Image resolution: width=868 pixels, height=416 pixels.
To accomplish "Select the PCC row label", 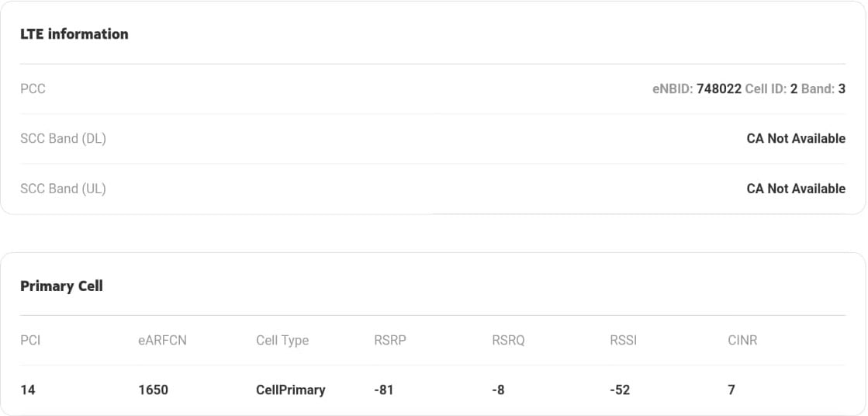I will (x=33, y=88).
